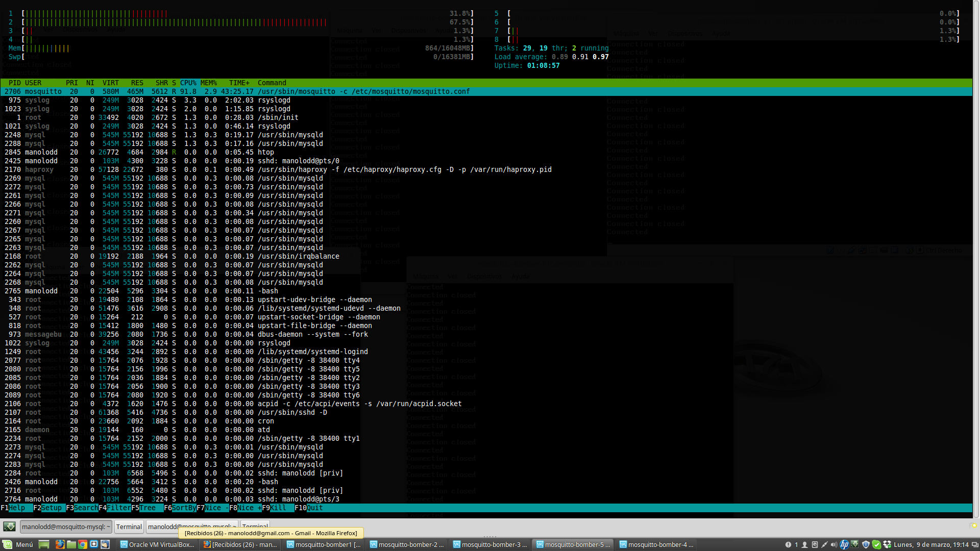Select the cron process row PID 2164

click(486, 421)
